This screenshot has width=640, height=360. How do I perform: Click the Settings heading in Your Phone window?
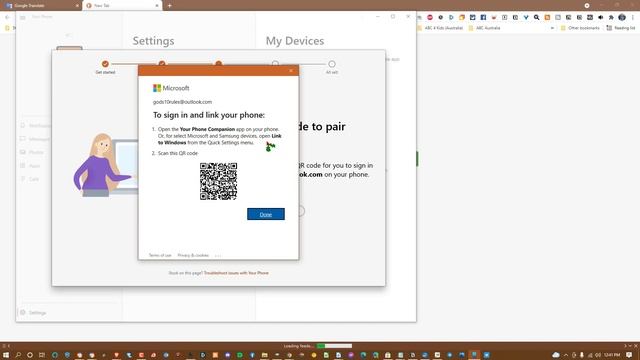(153, 41)
